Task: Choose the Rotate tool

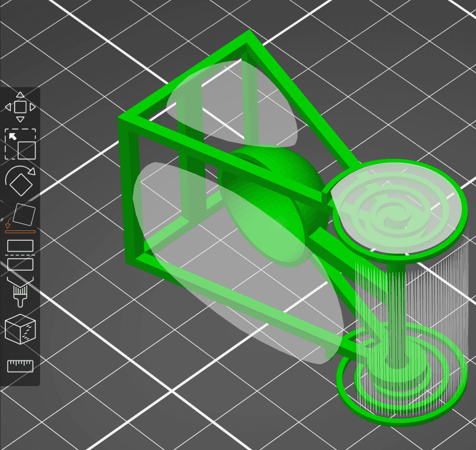Action: tap(20, 181)
